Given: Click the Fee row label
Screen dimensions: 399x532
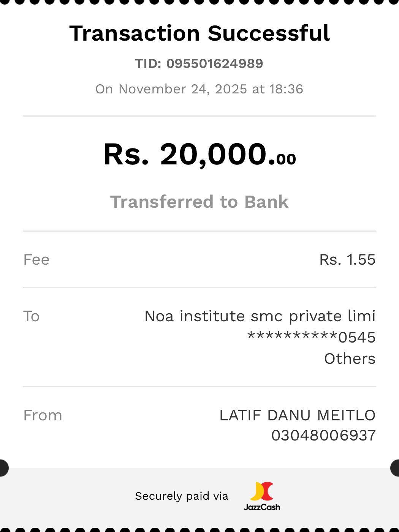Looking at the screenshot, I should [x=36, y=260].
